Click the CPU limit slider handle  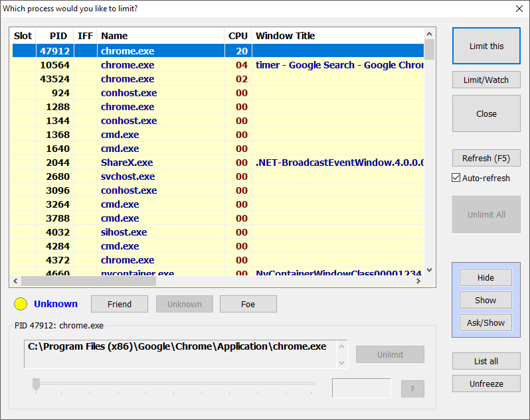(37, 384)
